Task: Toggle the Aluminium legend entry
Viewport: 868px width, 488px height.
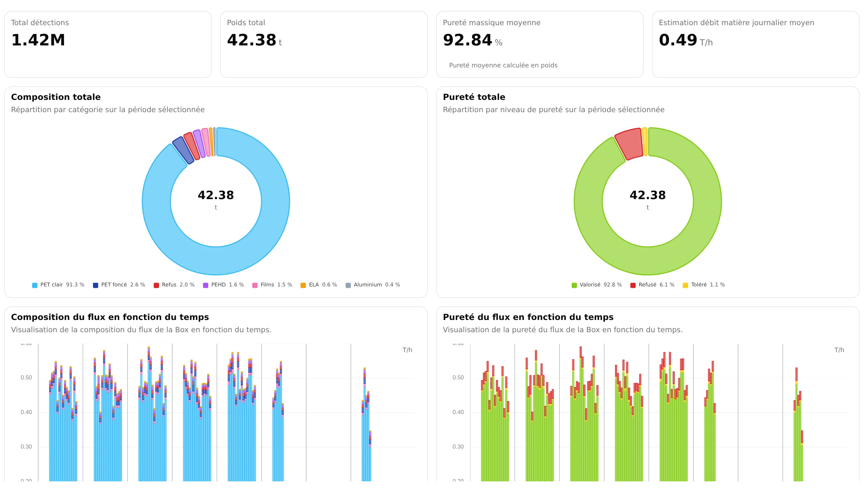Action: (373, 285)
